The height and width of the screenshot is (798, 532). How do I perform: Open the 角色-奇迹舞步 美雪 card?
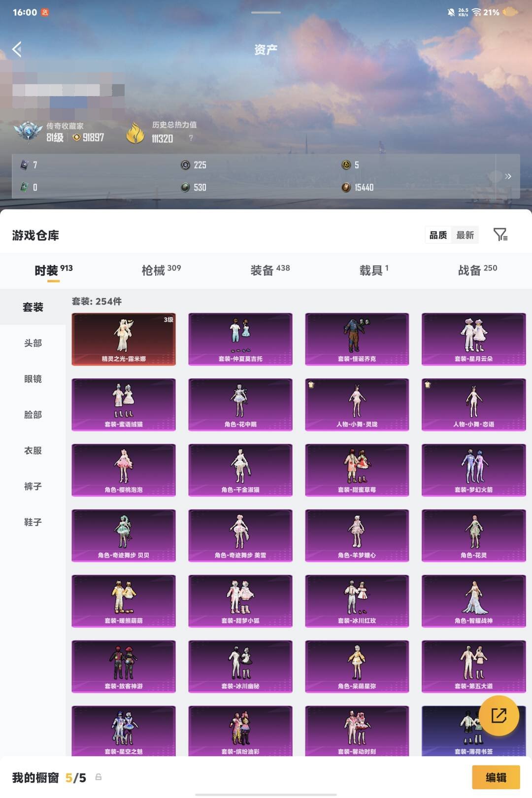(240, 536)
